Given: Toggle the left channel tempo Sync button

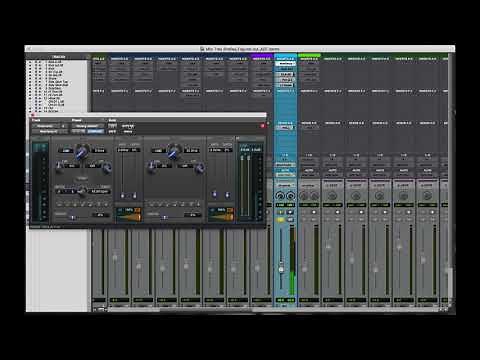Looking at the screenshot, I should [x=81, y=178].
